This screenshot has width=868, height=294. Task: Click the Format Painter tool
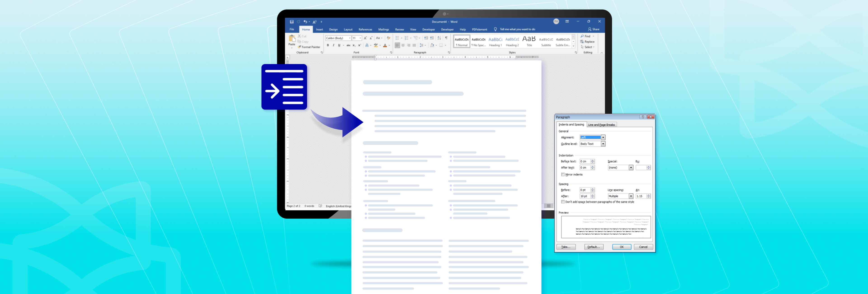(x=309, y=47)
